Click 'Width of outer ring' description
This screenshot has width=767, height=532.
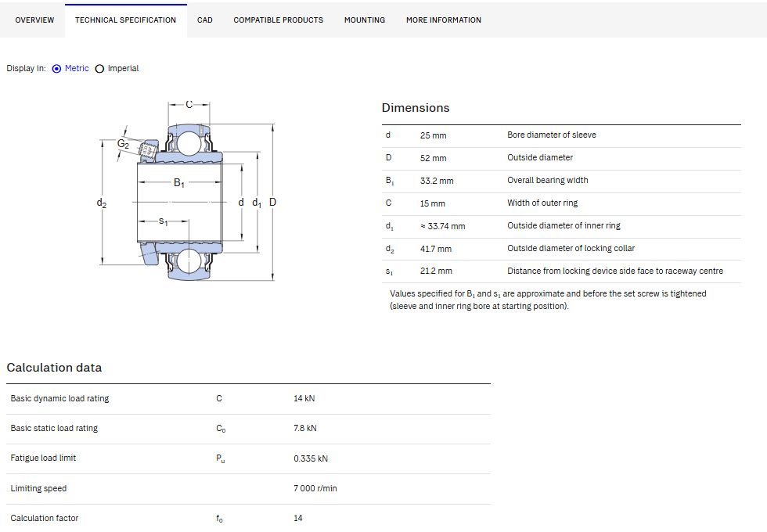pos(542,203)
